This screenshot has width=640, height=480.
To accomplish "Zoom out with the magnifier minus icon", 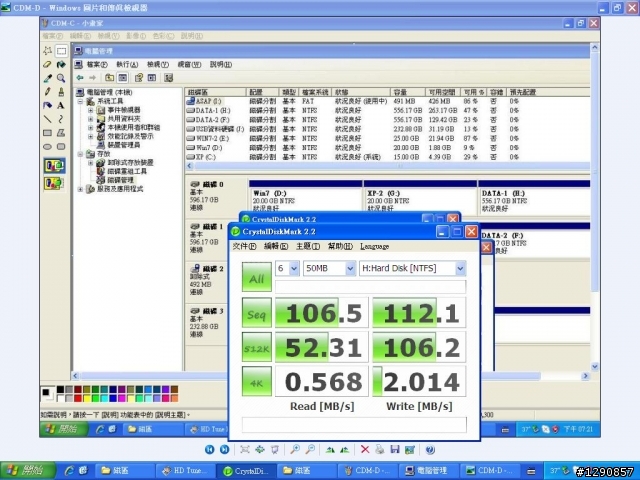I will 310,449.
